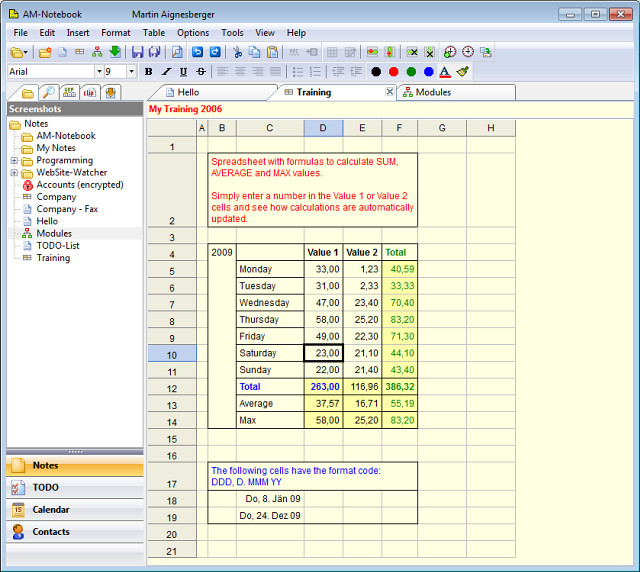Open the TODO section in sidebar
This screenshot has width=640, height=572.
(x=45, y=488)
